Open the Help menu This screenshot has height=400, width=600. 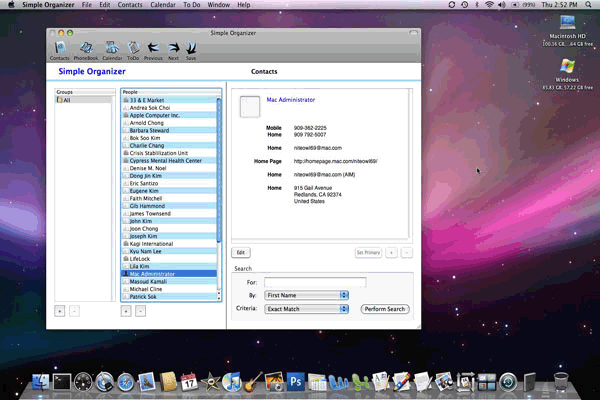[244, 5]
